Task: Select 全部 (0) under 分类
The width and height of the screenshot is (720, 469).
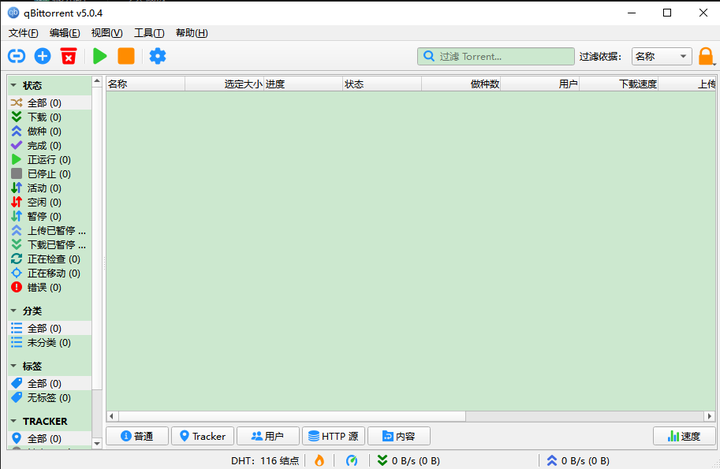Action: [x=49, y=328]
